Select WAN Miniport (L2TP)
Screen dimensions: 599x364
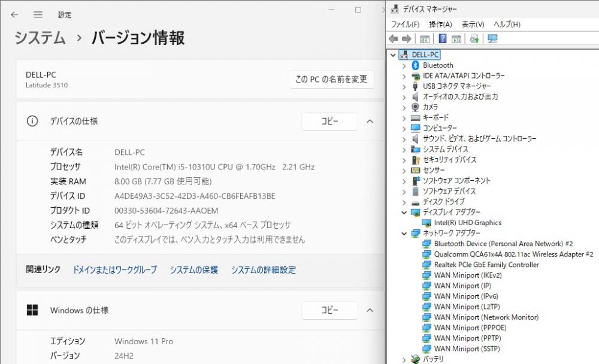467,307
